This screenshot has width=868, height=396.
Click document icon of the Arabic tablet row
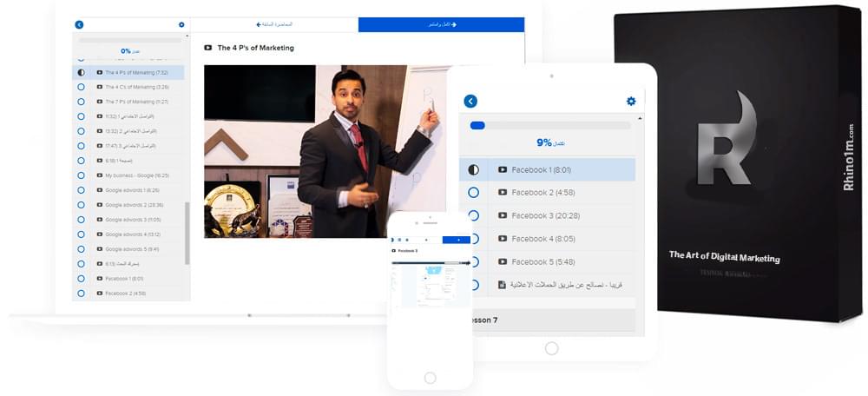coord(502,285)
